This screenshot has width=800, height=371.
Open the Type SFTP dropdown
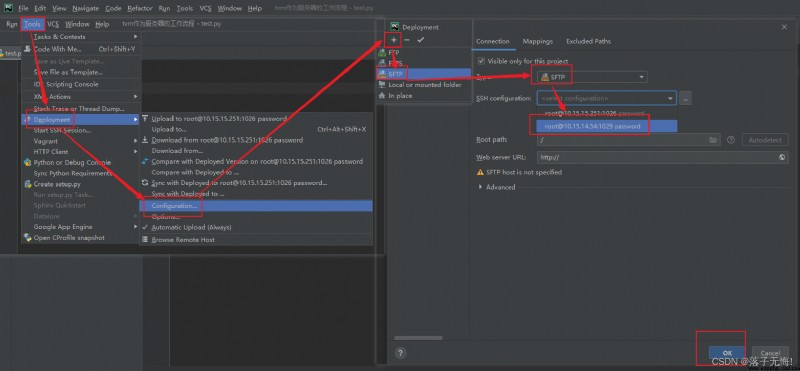click(x=592, y=77)
